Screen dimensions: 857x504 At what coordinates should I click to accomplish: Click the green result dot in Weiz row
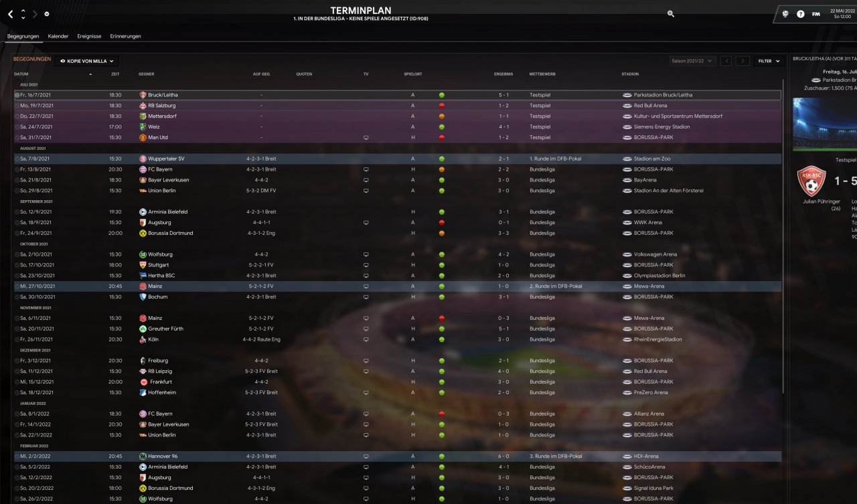pyautogui.click(x=442, y=127)
